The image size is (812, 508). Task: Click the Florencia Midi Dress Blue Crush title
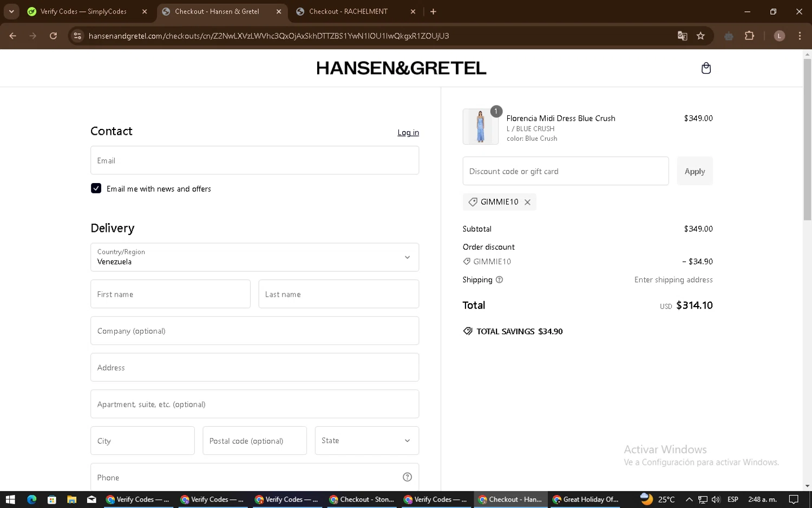click(x=561, y=118)
